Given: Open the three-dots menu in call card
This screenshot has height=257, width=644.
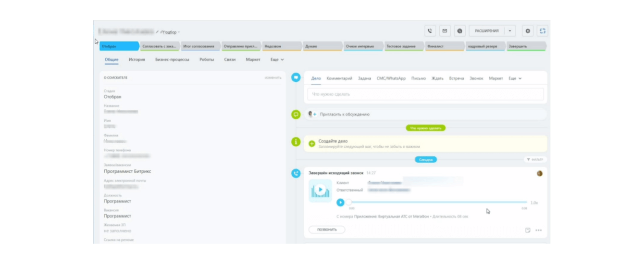Looking at the screenshot, I should point(539,230).
